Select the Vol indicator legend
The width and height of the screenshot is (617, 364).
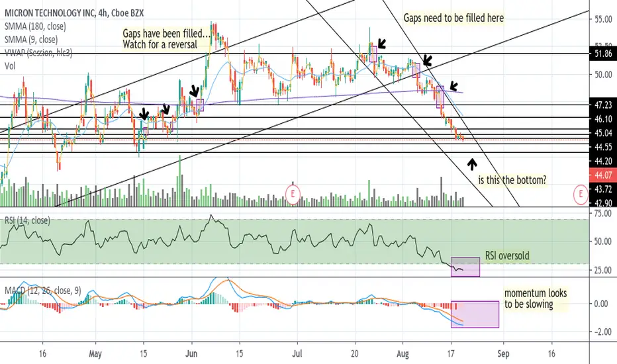click(10, 66)
